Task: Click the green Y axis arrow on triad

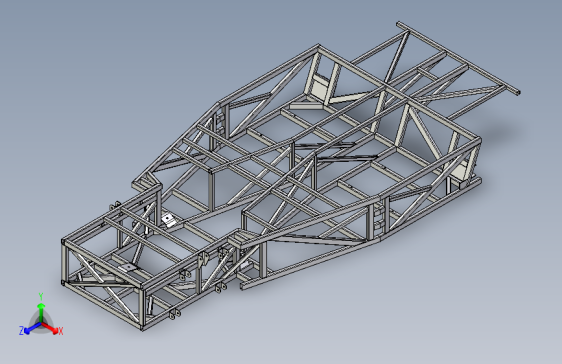Action: pos(41,312)
